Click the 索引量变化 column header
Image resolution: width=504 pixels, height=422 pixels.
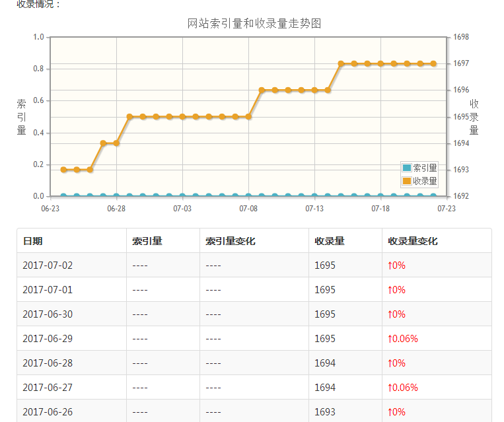point(231,241)
